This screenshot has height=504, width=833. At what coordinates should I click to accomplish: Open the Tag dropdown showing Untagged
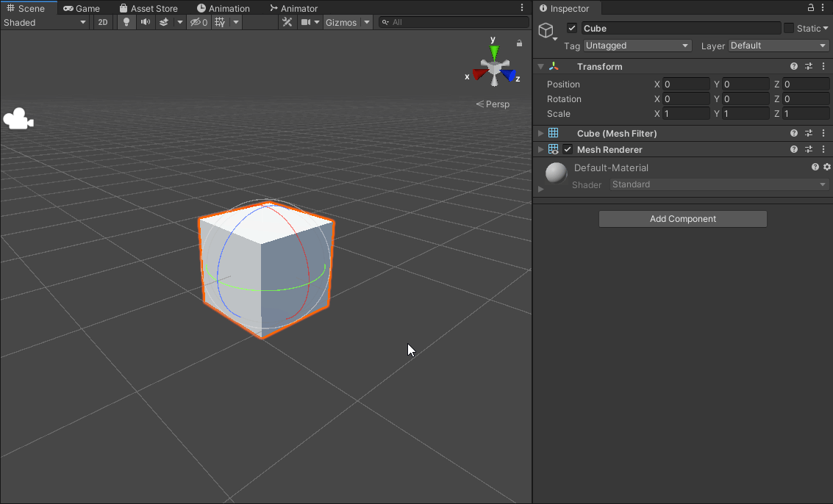637,46
